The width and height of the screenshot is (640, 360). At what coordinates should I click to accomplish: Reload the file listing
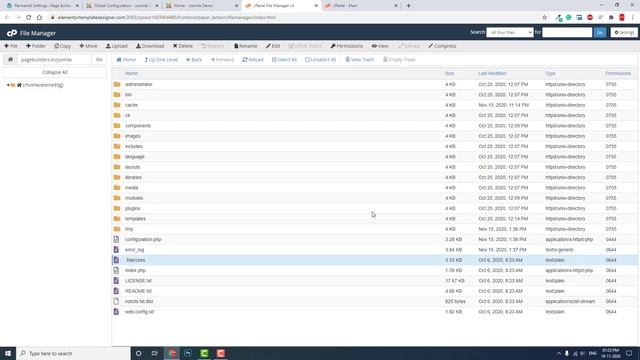tap(253, 60)
